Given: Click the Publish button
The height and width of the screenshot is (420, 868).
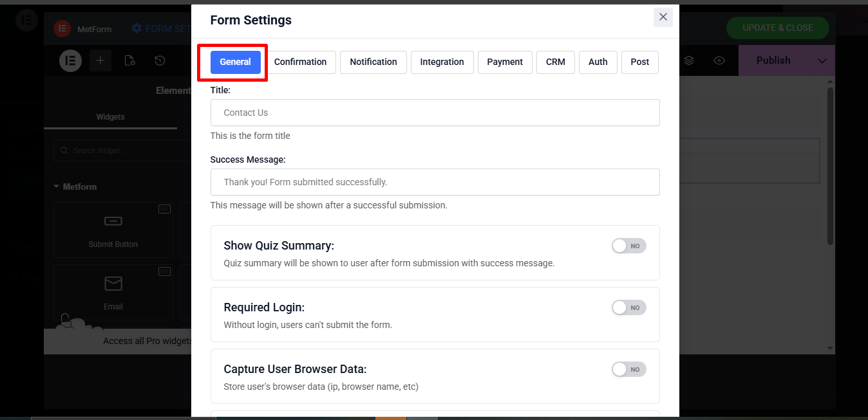Looking at the screenshot, I should (773, 60).
